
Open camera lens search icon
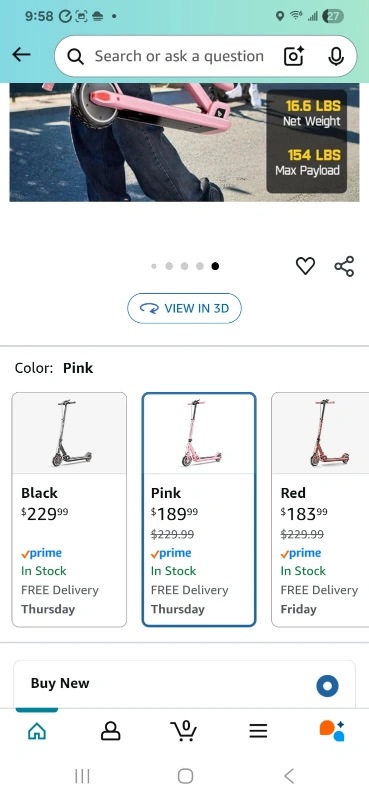pos(294,56)
